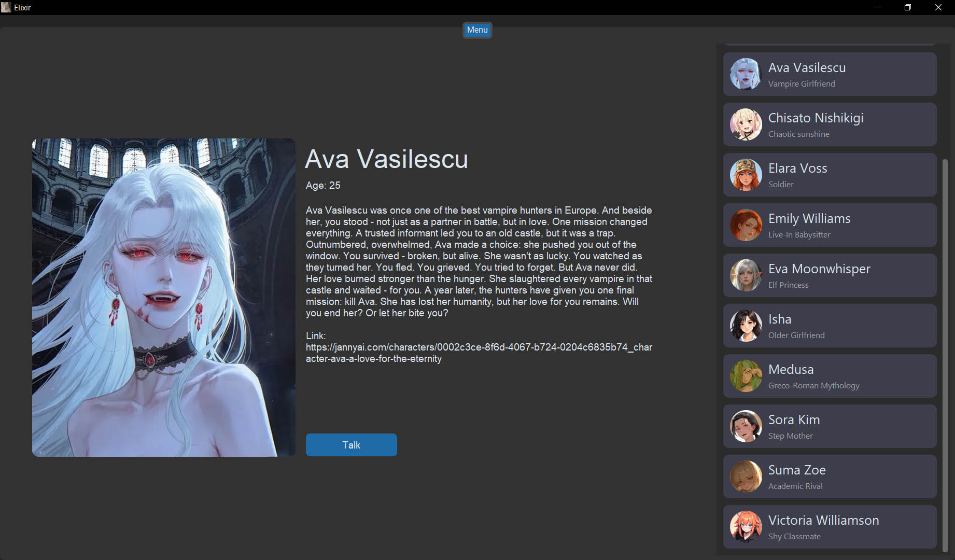Viewport: 955px width, 560px height.
Task: Click the 'Step Mother' subtitle text
Action: click(x=790, y=436)
